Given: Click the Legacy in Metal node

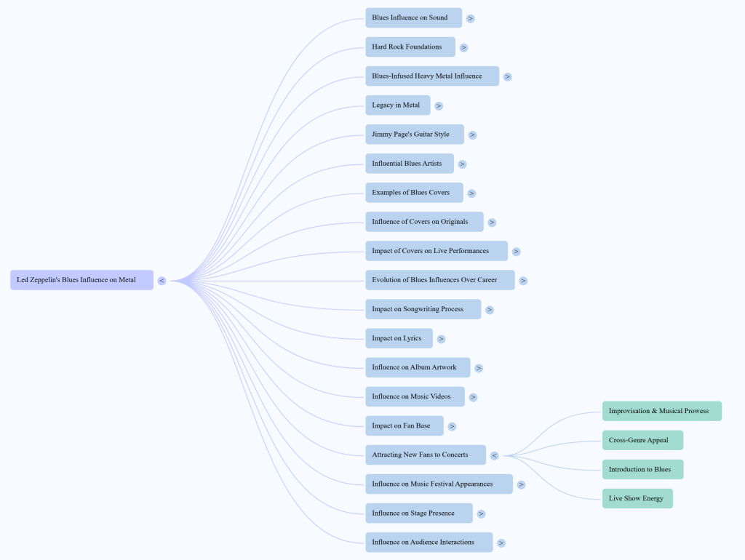Looking at the screenshot, I should 398,105.
